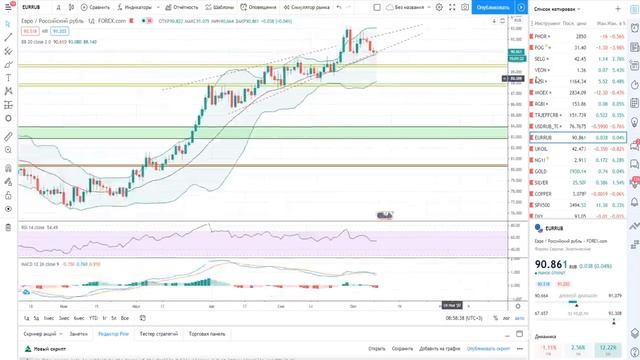The width and height of the screenshot is (640, 360).
Task: Hide all drawings with eye icon
Action: pos(8,209)
